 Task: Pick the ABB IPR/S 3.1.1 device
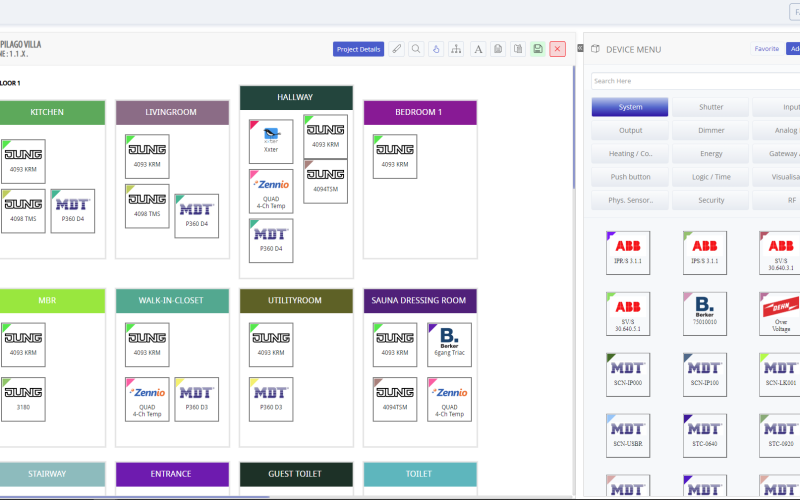(x=628, y=253)
